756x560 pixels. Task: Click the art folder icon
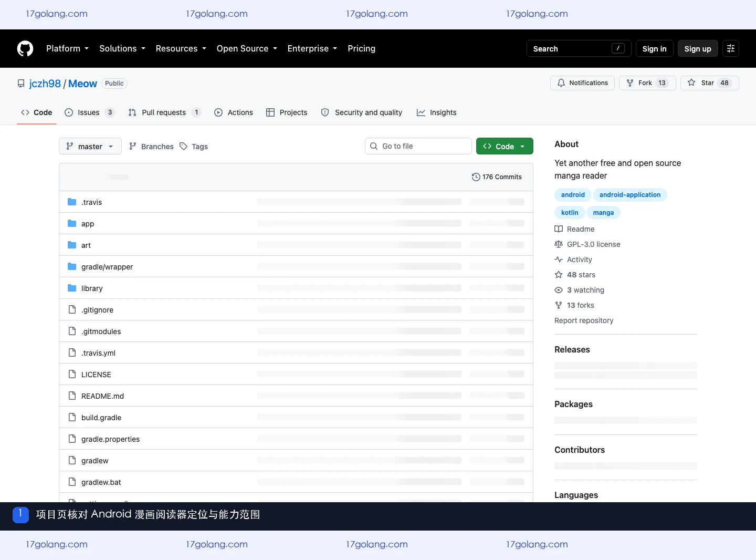(72, 245)
